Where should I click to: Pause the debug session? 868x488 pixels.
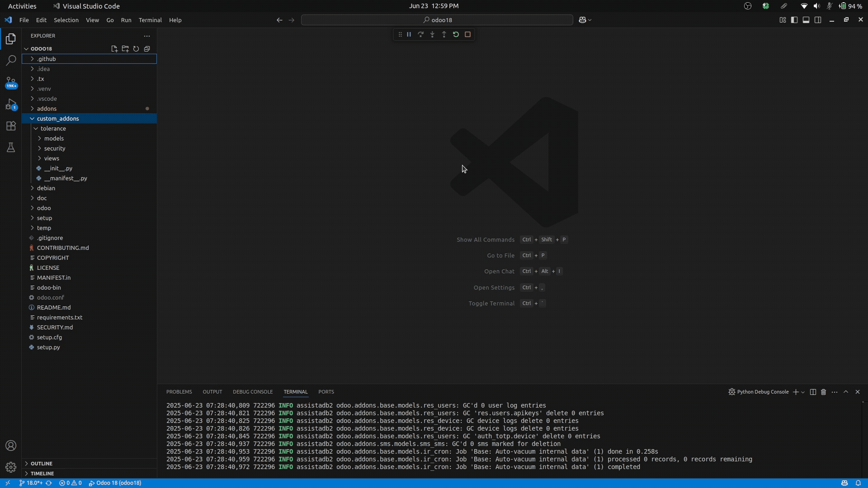[409, 34]
